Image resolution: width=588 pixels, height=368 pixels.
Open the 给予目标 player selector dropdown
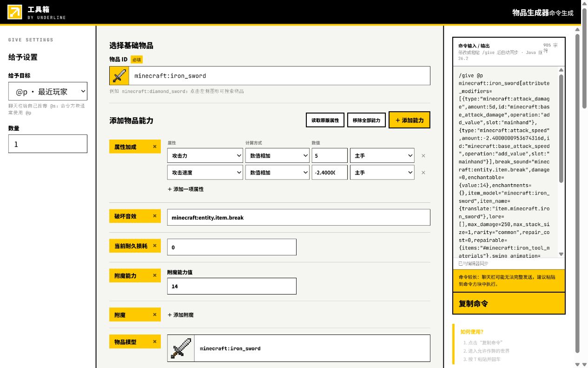click(x=48, y=92)
